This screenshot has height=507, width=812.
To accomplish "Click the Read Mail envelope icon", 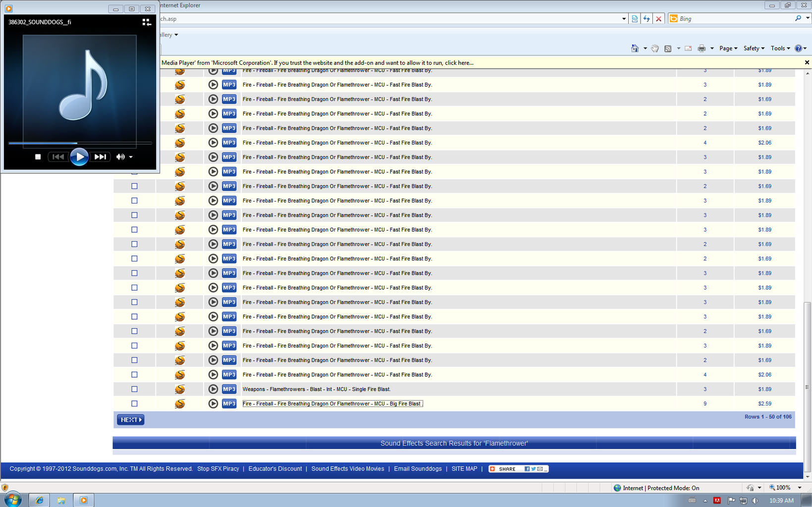I will (x=688, y=49).
